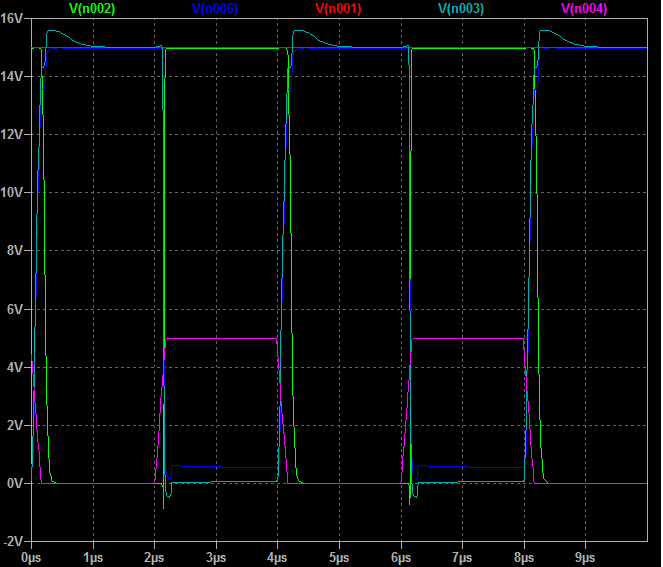Click the 10V vertical axis label
The image size is (663, 567).
click(11, 193)
